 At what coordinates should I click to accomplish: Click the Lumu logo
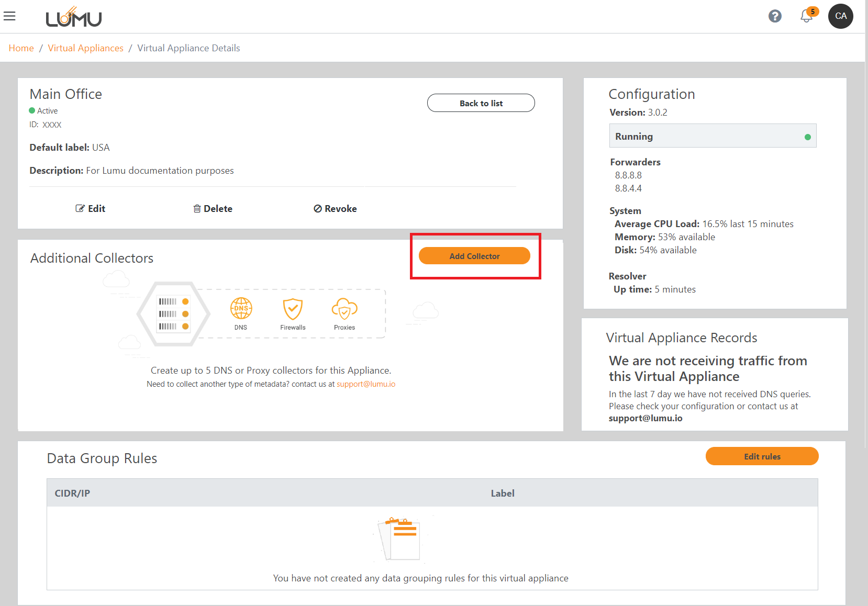pyautogui.click(x=74, y=16)
